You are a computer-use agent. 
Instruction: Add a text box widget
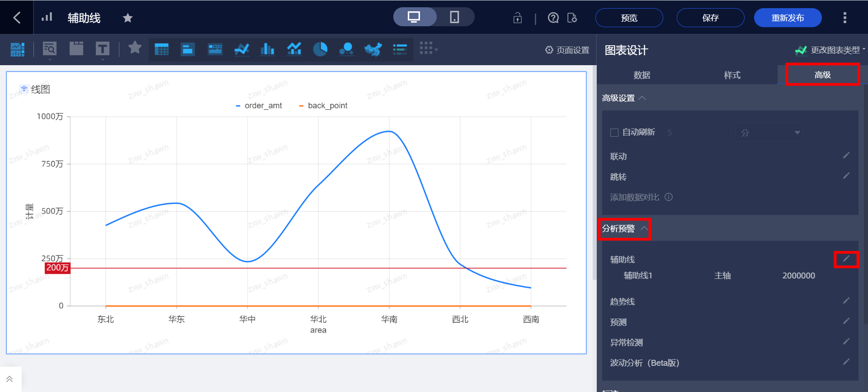tap(103, 49)
